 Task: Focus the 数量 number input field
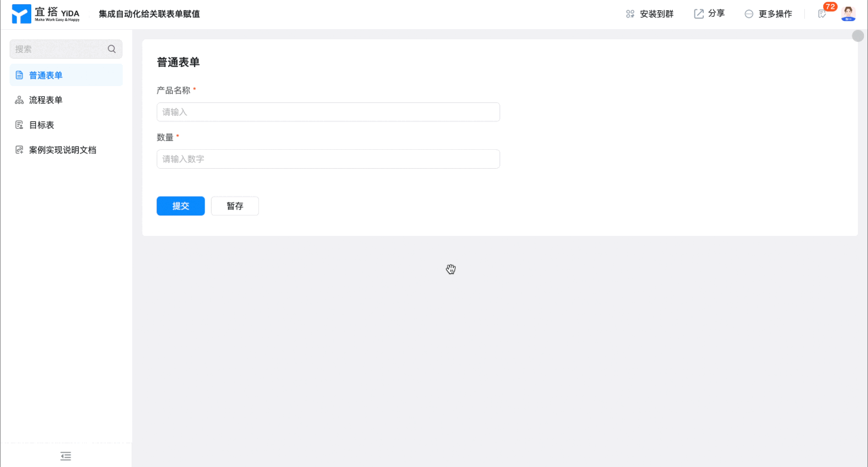click(x=328, y=159)
